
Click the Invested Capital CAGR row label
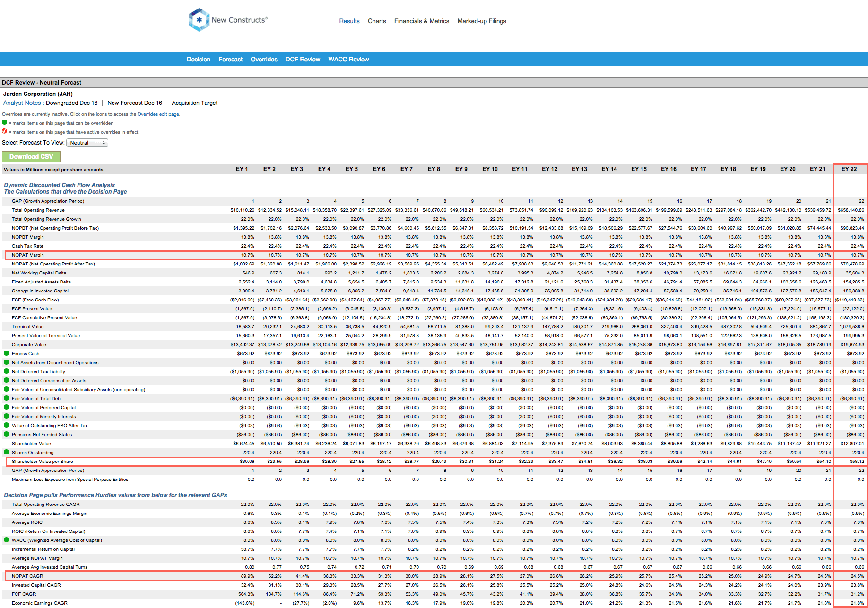[x=36, y=585]
